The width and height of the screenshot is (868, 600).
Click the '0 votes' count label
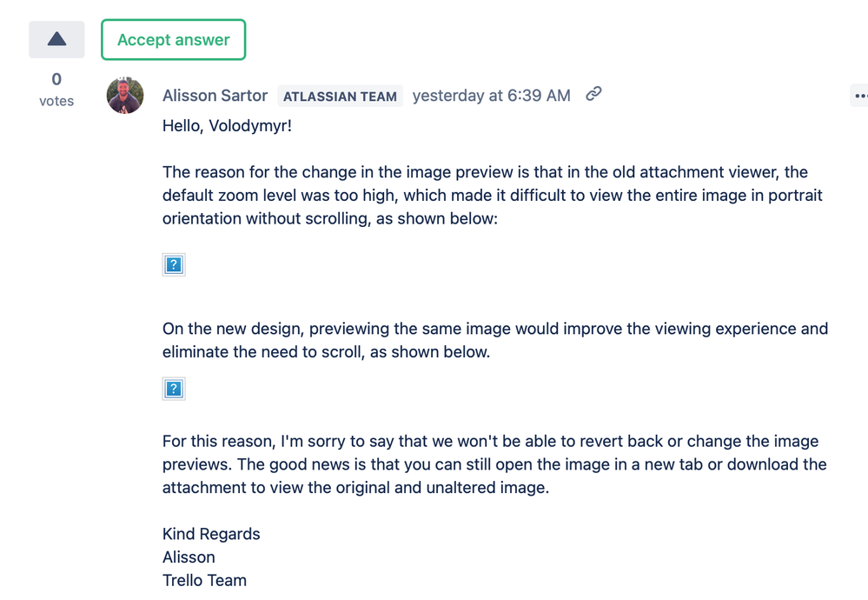(x=56, y=90)
